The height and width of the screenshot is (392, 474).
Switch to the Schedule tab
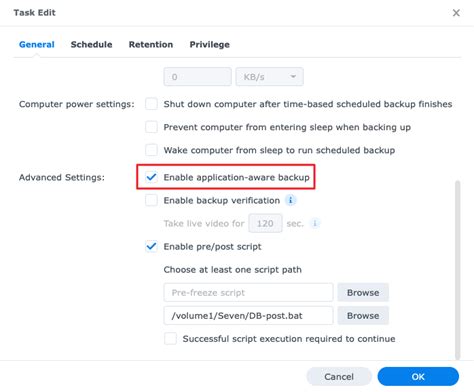click(91, 45)
